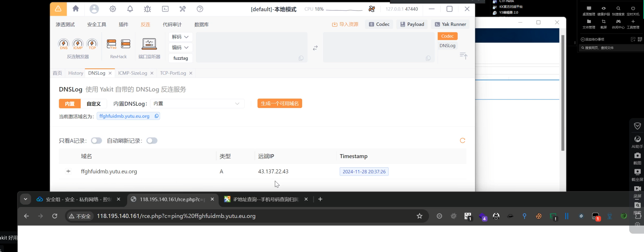The image size is (644, 252).
Task: Open the 插件 menu
Action: [x=123, y=24]
